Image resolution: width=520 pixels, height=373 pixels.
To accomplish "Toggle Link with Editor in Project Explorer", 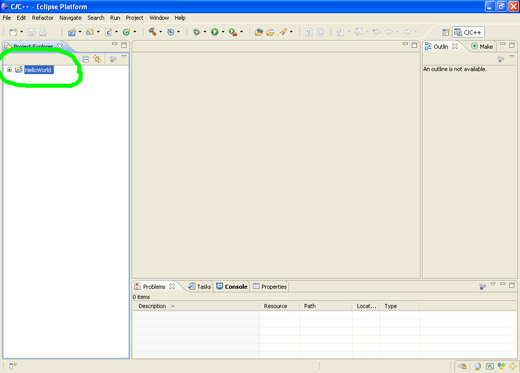I will click(x=97, y=59).
